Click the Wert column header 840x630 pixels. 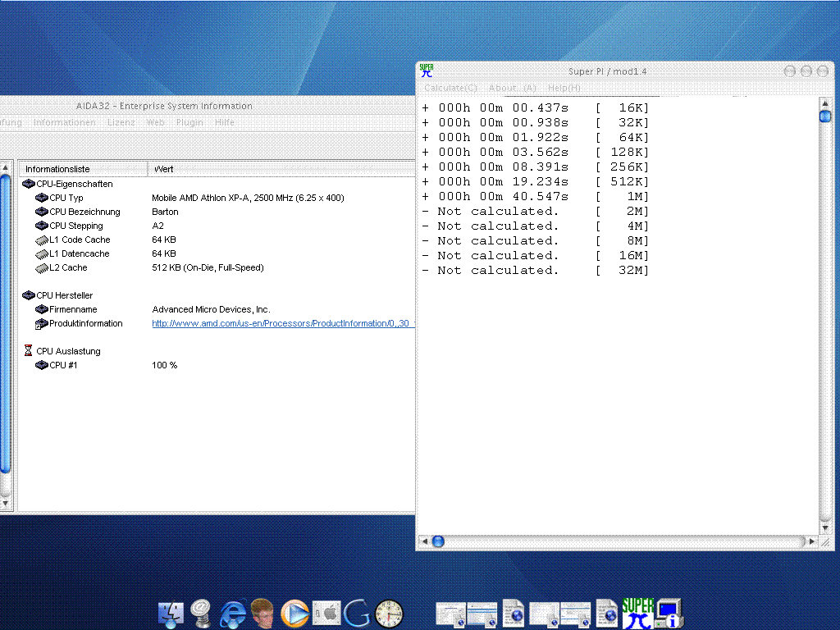point(281,169)
